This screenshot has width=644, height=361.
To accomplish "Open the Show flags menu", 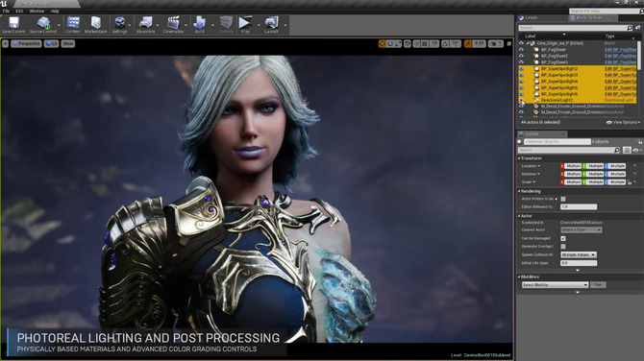I will pos(68,43).
